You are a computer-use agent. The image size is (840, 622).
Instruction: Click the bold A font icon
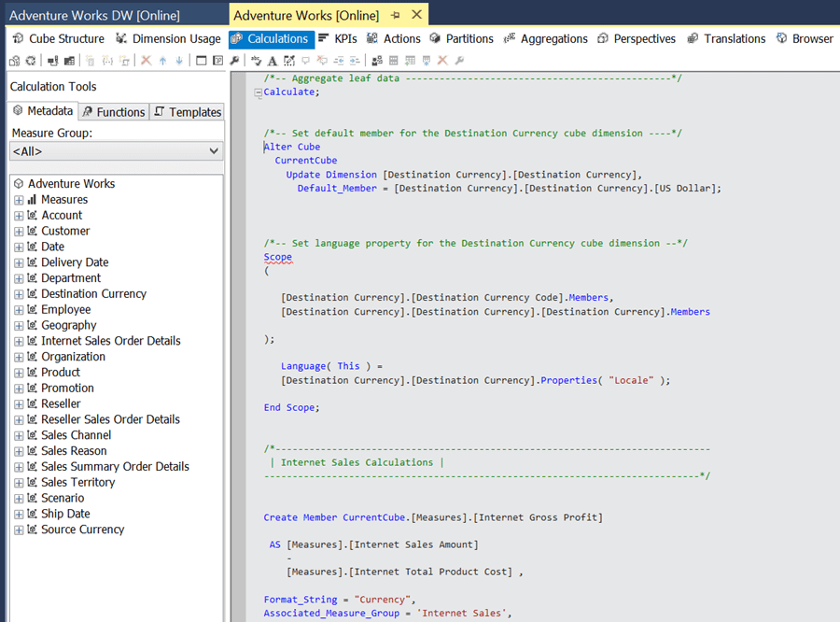click(x=273, y=61)
